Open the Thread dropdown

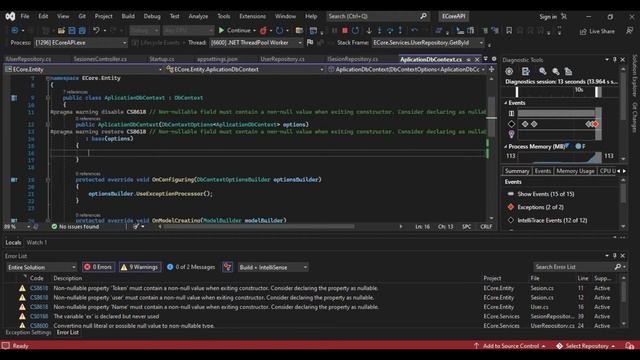pos(256,42)
